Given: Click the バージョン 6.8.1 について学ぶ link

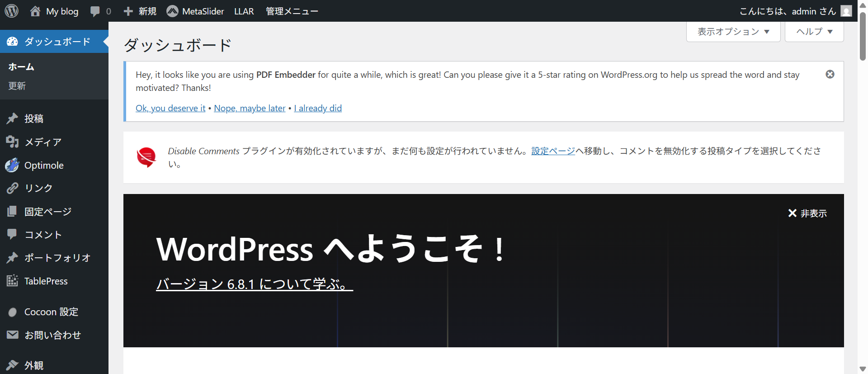Looking at the screenshot, I should [x=254, y=284].
